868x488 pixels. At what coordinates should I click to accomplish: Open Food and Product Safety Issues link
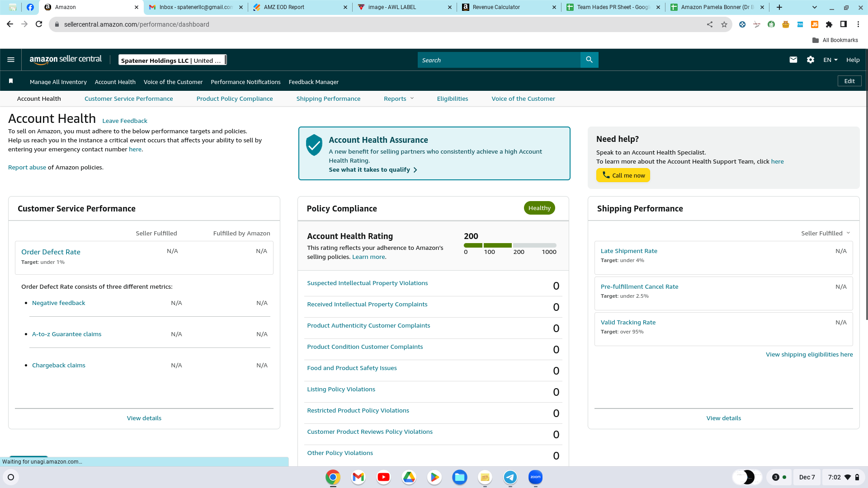(x=352, y=368)
